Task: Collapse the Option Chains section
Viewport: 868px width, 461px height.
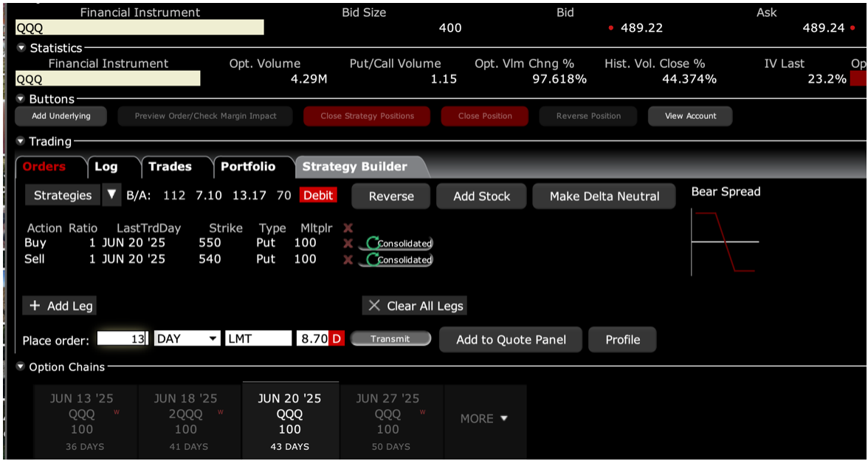Action: click(x=21, y=366)
